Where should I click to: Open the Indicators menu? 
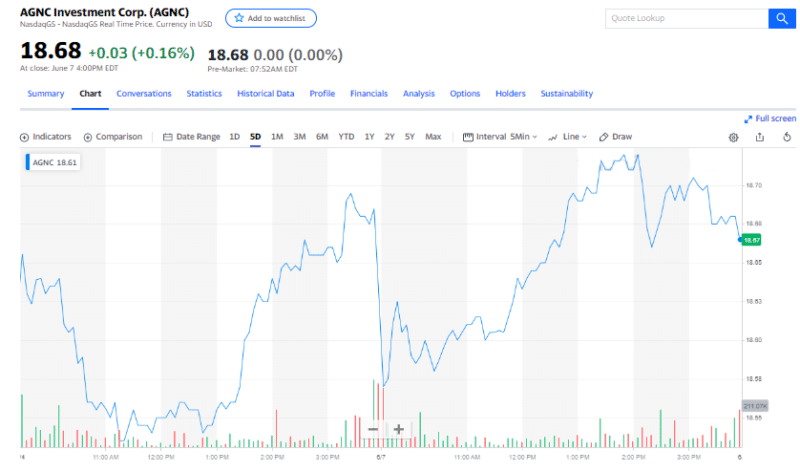coord(46,137)
